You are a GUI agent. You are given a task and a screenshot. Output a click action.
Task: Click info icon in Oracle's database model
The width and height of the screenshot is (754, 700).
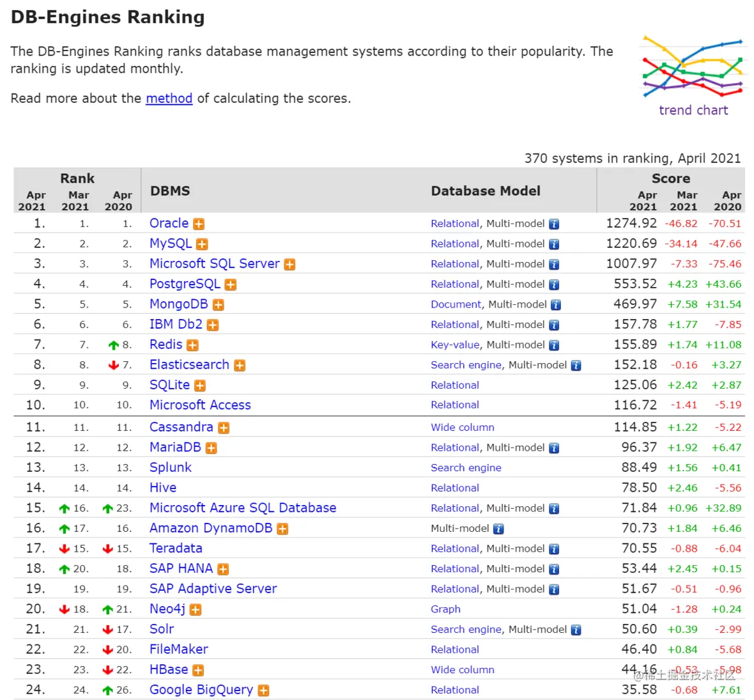point(554,224)
